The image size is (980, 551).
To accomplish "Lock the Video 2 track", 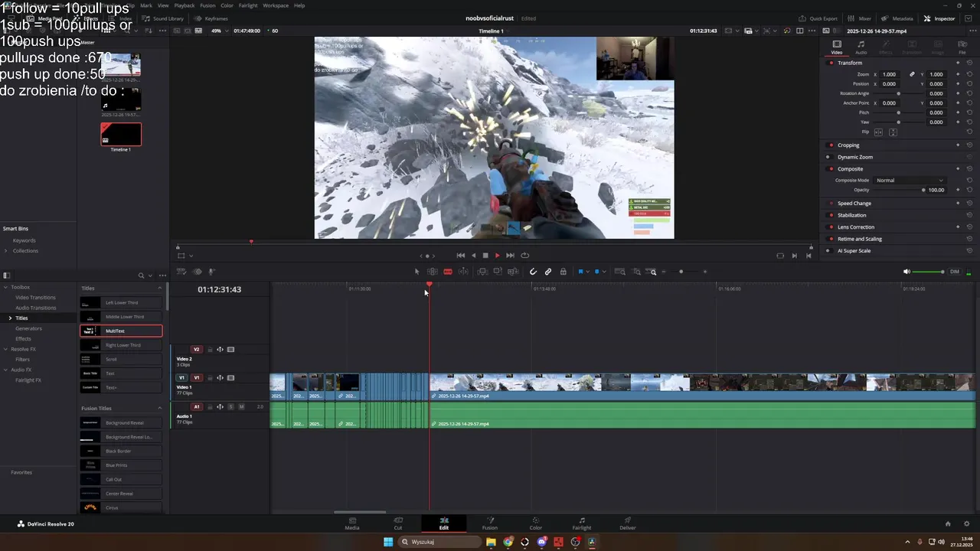I will click(210, 350).
